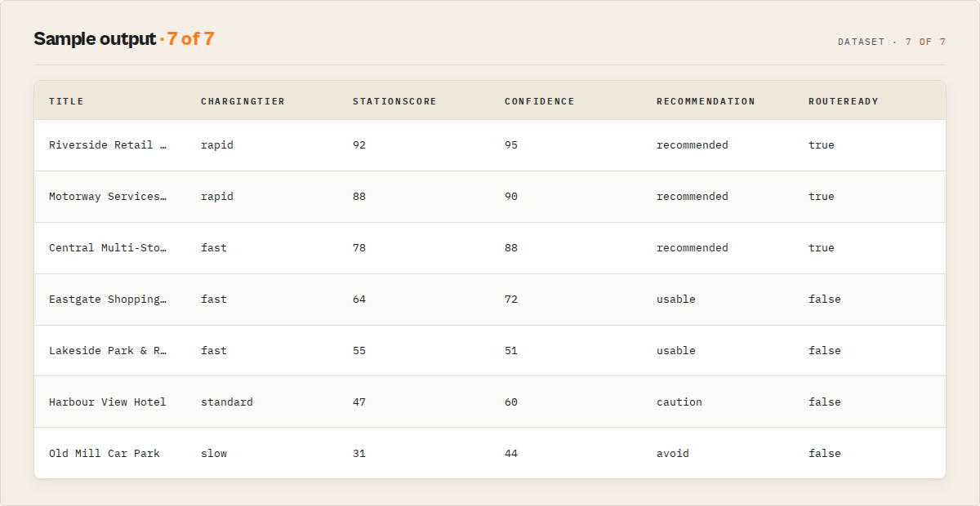Click station score 31
This screenshot has width=980, height=506.
[x=359, y=454]
